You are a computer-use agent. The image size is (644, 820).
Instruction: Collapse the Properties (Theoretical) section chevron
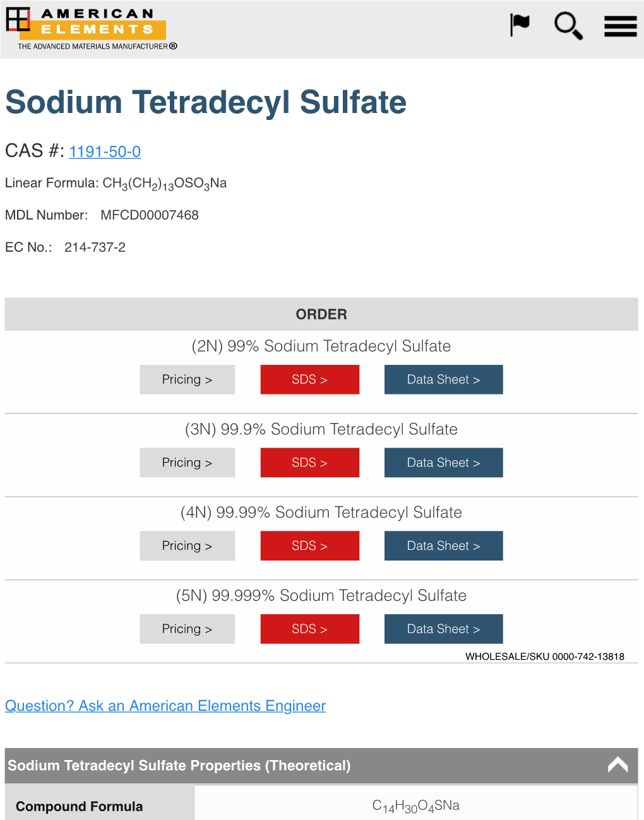click(617, 765)
